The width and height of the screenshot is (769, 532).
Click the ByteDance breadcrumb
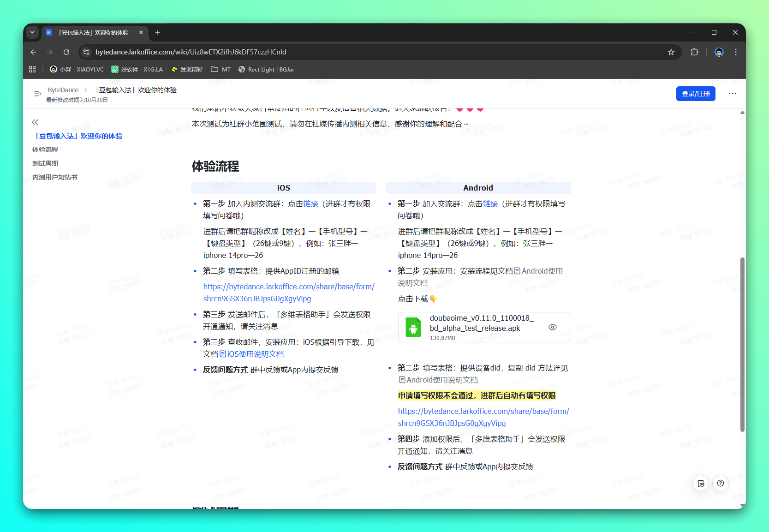[x=63, y=90]
